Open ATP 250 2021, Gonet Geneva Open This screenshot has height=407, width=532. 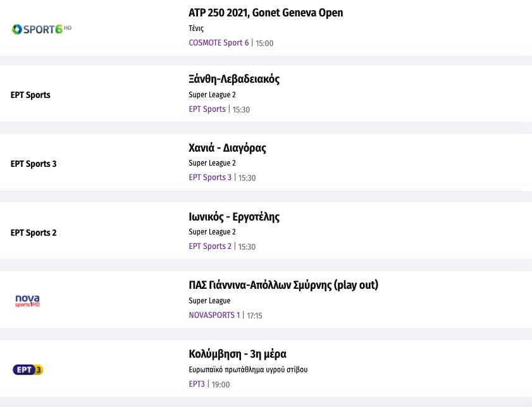tap(266, 13)
